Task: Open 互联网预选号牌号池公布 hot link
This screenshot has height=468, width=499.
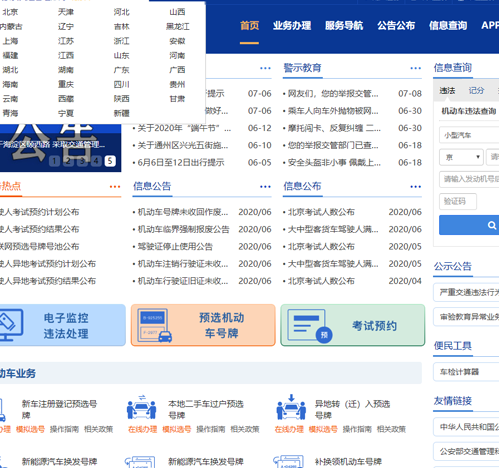Action: pyautogui.click(x=39, y=247)
